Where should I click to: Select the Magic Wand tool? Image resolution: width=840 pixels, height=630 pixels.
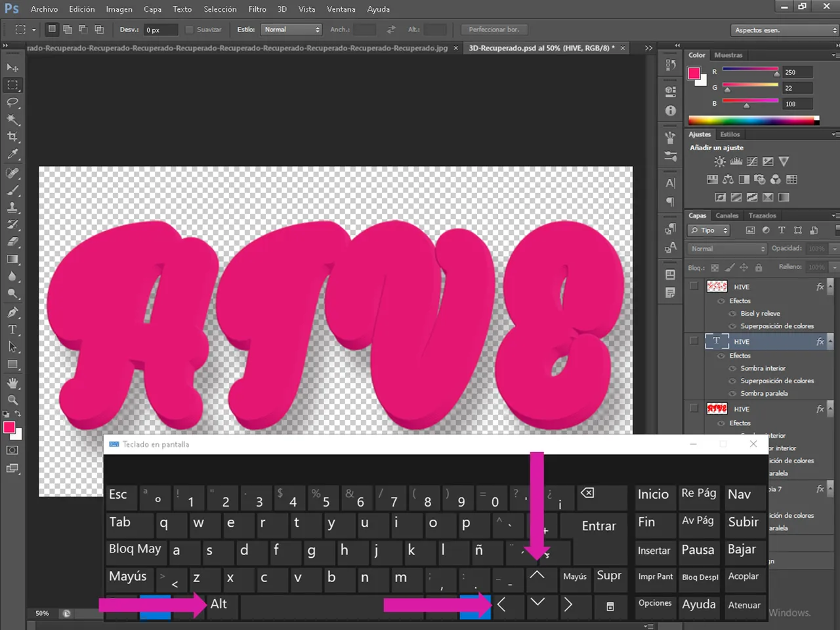[12, 119]
